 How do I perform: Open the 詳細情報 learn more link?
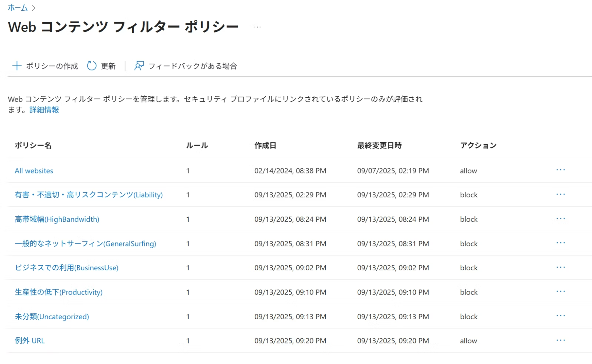[44, 110]
